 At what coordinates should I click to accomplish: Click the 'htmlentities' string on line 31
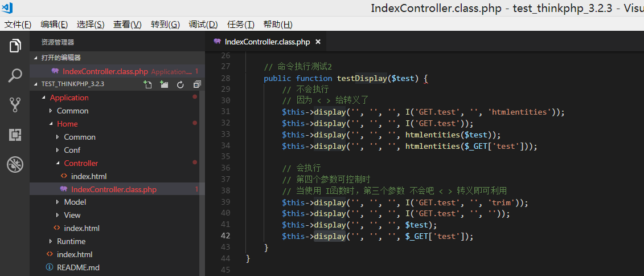pyautogui.click(x=520, y=112)
